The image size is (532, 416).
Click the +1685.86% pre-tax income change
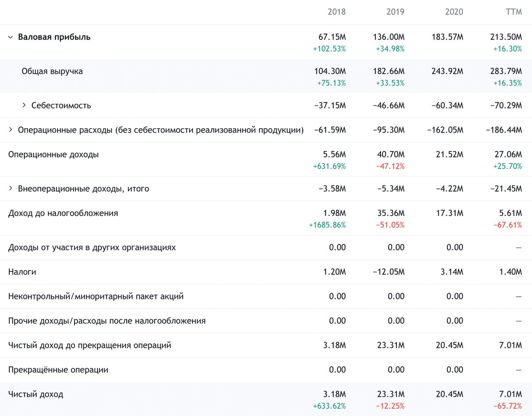[x=328, y=225]
